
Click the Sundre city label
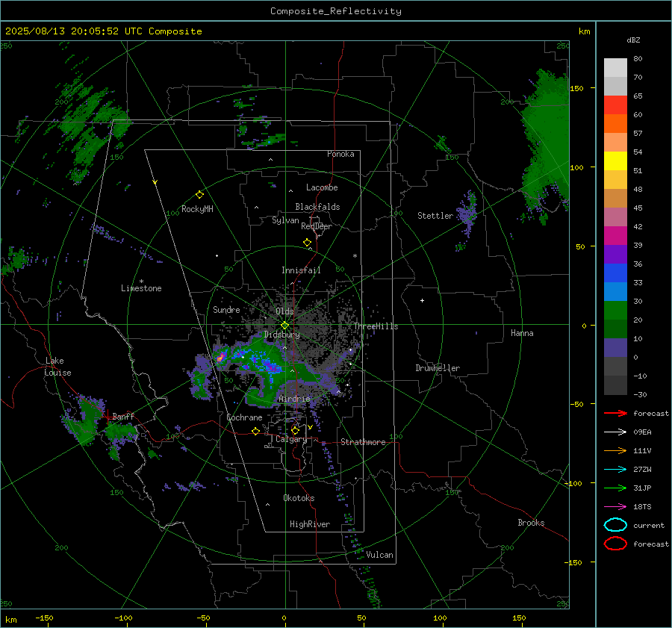click(x=226, y=310)
